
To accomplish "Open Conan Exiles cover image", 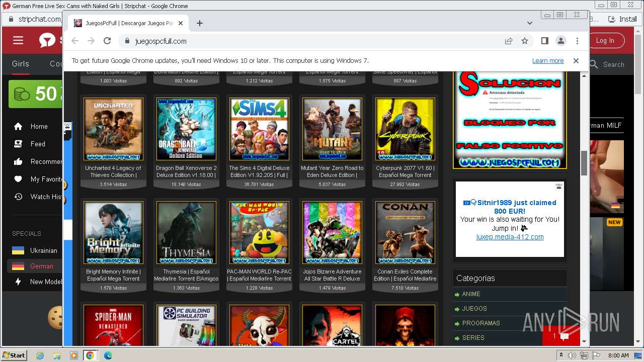I will pos(405,233).
